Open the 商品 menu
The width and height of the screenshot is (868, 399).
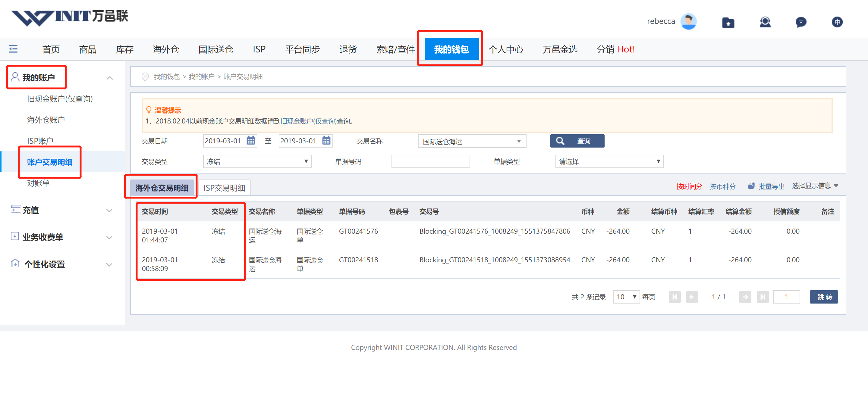pos(88,49)
